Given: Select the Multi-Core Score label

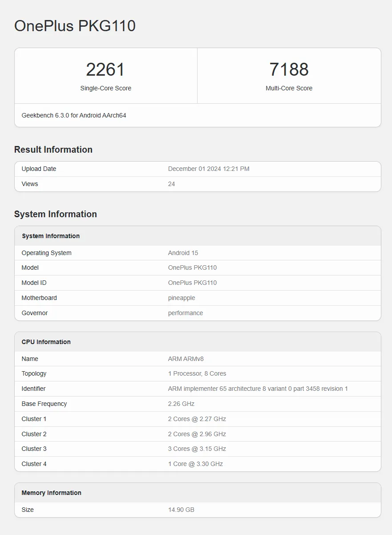Looking at the screenshot, I should point(289,88).
